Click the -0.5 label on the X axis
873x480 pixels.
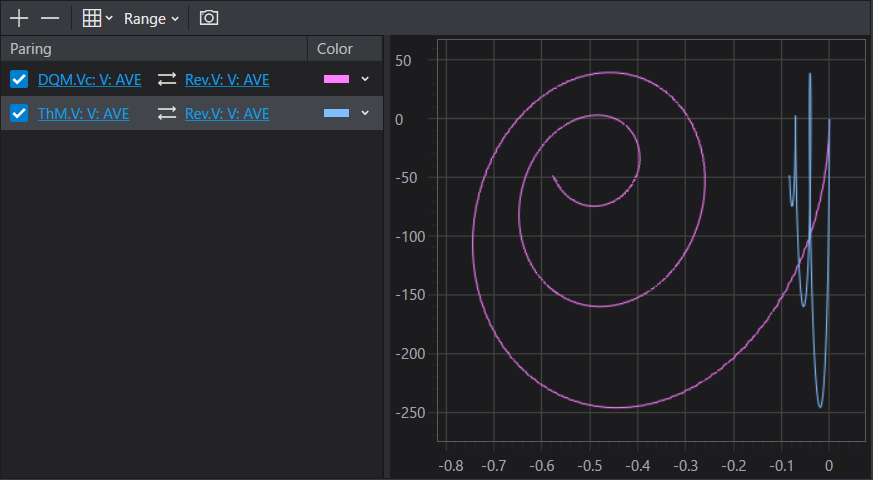pyautogui.click(x=590, y=466)
